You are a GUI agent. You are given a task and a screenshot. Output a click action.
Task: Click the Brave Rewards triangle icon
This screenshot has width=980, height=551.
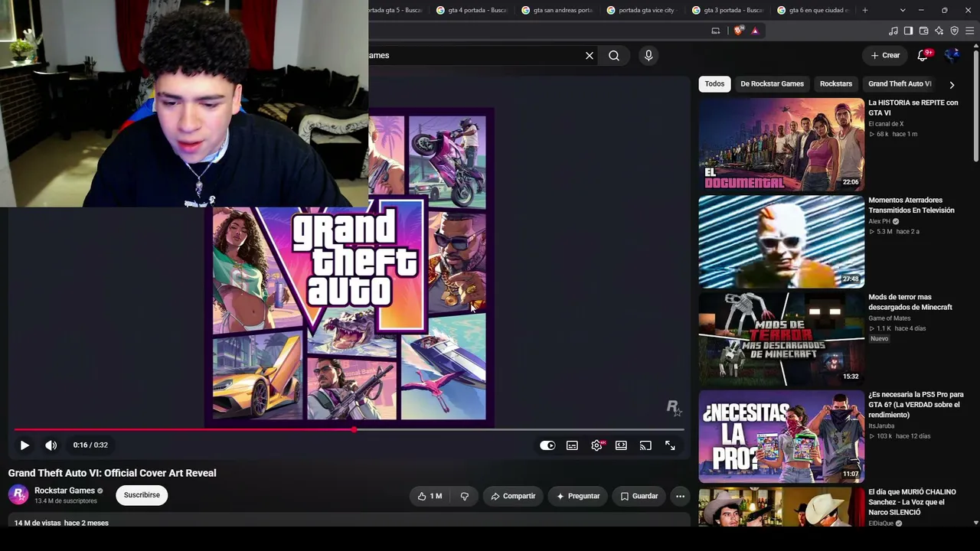(755, 31)
